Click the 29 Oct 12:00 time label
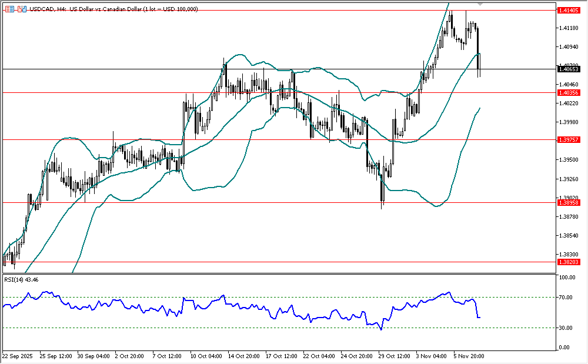 (396, 356)
